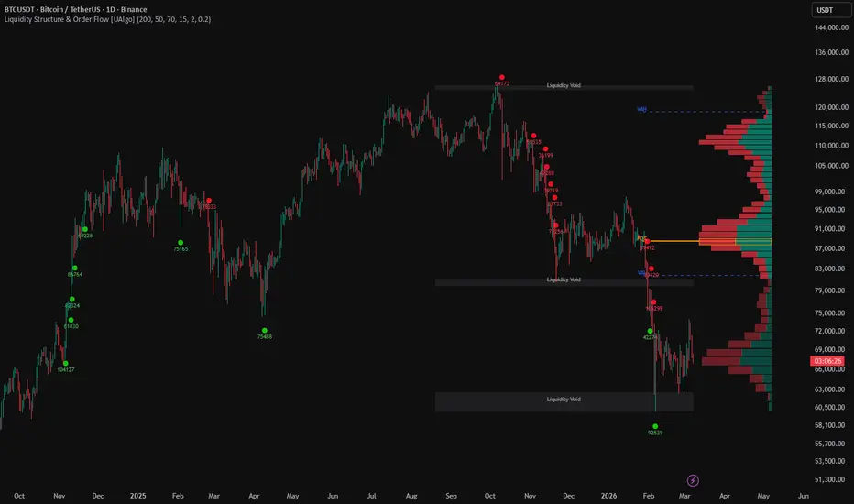The image size is (854, 504).
Task: Select the red marker labeled 39733
Action: 554,198
